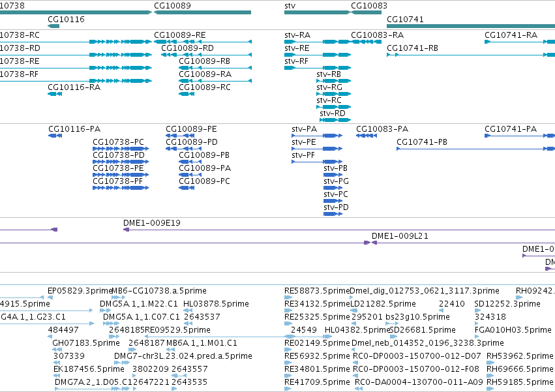Click EST RH53962.5prime

tap(490, 363)
